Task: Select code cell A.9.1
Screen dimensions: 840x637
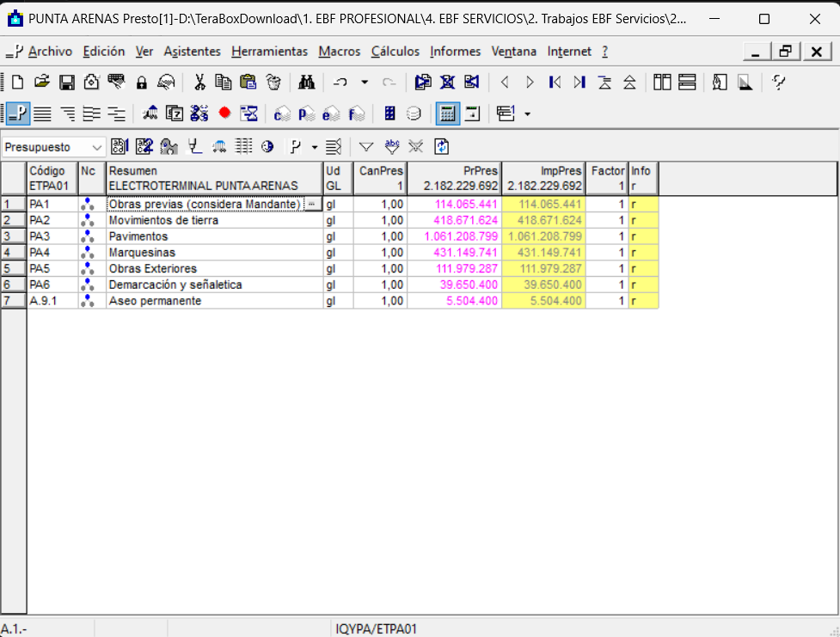Action: point(52,301)
